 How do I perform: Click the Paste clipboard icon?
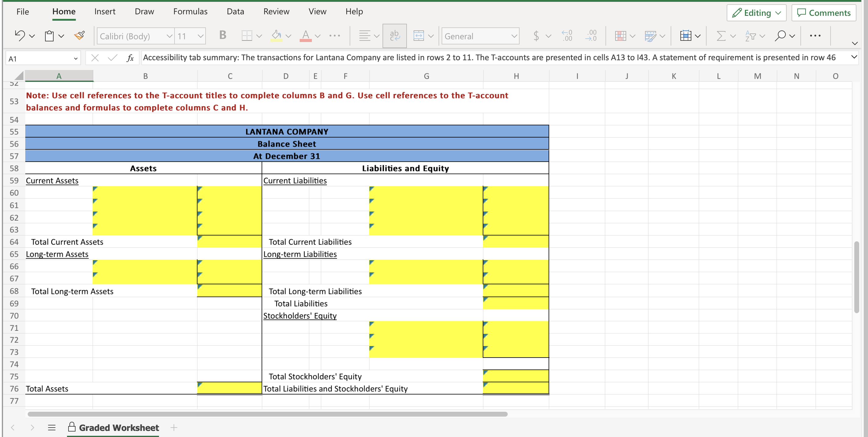point(50,36)
